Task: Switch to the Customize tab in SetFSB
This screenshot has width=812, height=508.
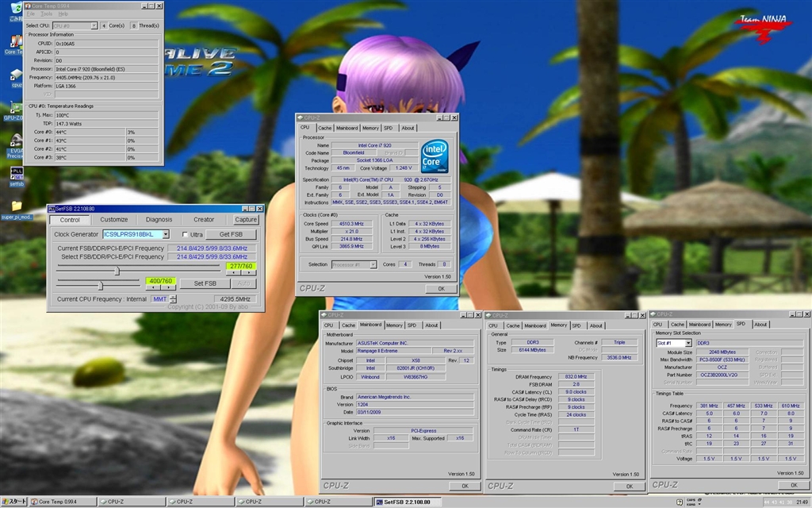Action: coord(114,220)
